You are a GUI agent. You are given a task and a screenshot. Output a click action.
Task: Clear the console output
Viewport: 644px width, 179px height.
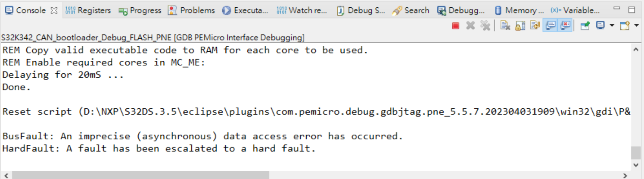pos(505,26)
